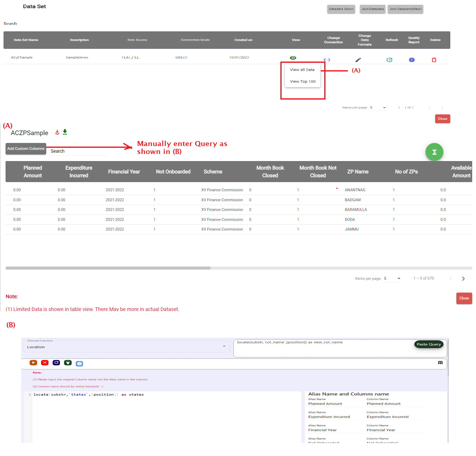The width and height of the screenshot is (476, 456).
Task: Open the data table items per page dropdown
Action: click(392, 279)
